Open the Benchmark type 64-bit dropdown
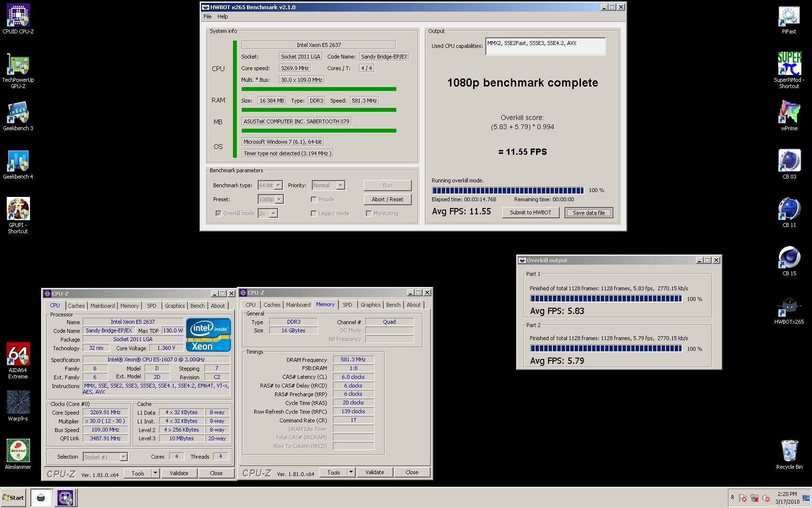The image size is (812, 508). coord(270,185)
